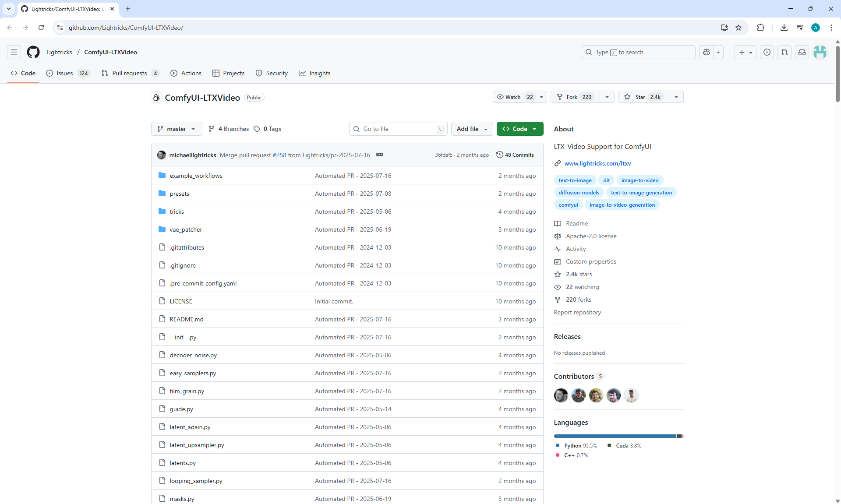Open the Copilot chat icon

pos(706,52)
